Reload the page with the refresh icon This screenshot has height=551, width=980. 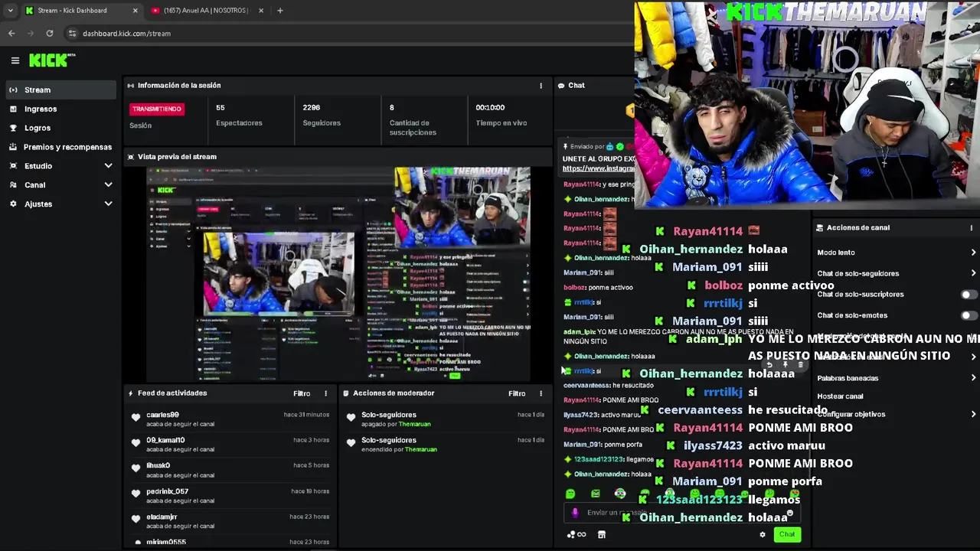50,34
